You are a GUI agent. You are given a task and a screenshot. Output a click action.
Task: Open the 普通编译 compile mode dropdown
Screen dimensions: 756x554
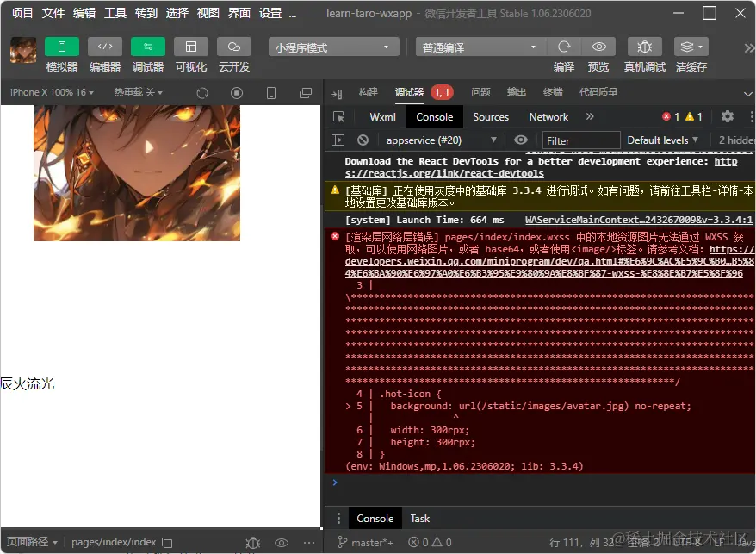[x=478, y=47]
